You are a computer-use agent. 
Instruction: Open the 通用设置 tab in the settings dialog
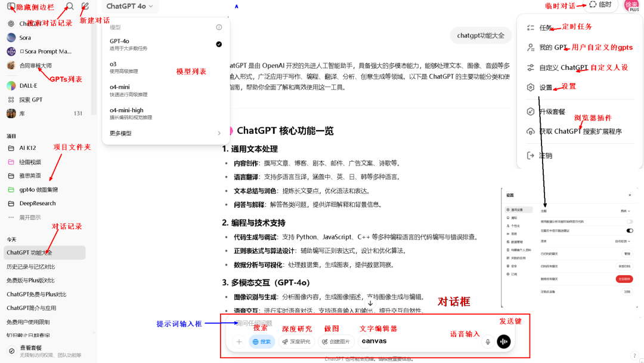coord(519,210)
